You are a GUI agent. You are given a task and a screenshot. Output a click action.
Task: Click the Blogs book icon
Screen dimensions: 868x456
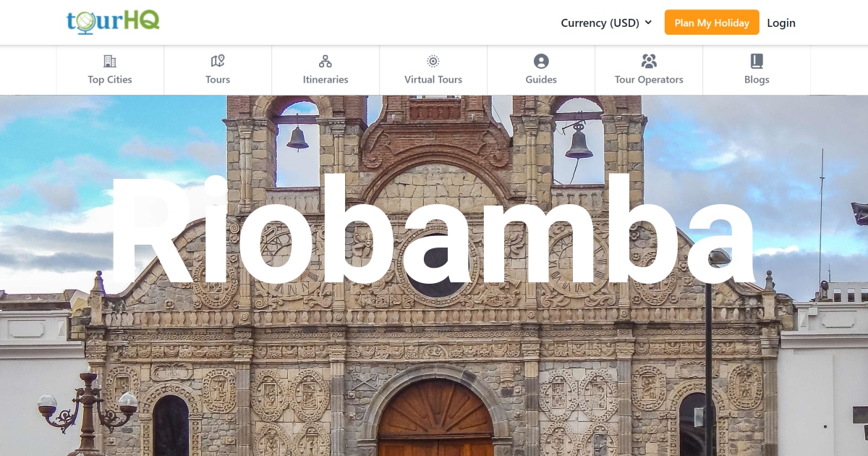pyautogui.click(x=757, y=61)
